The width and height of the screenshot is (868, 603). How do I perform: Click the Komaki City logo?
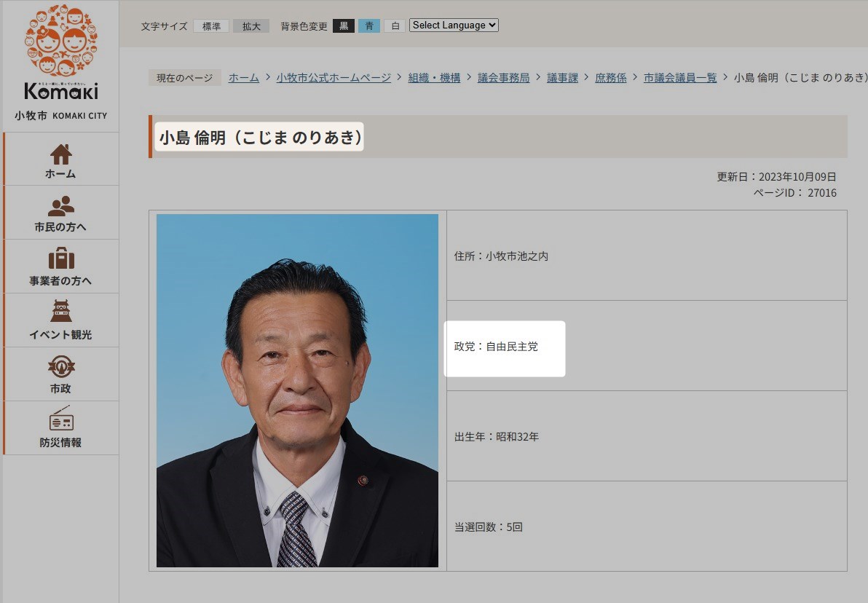tap(61, 53)
